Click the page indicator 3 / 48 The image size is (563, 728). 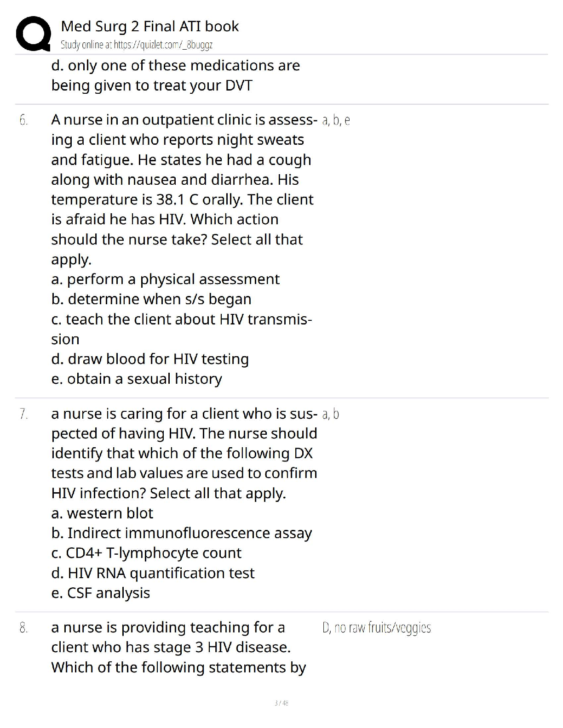click(281, 703)
